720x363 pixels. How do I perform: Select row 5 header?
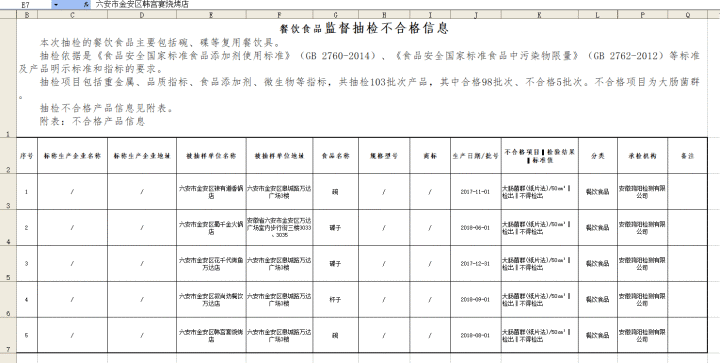pos(8,263)
